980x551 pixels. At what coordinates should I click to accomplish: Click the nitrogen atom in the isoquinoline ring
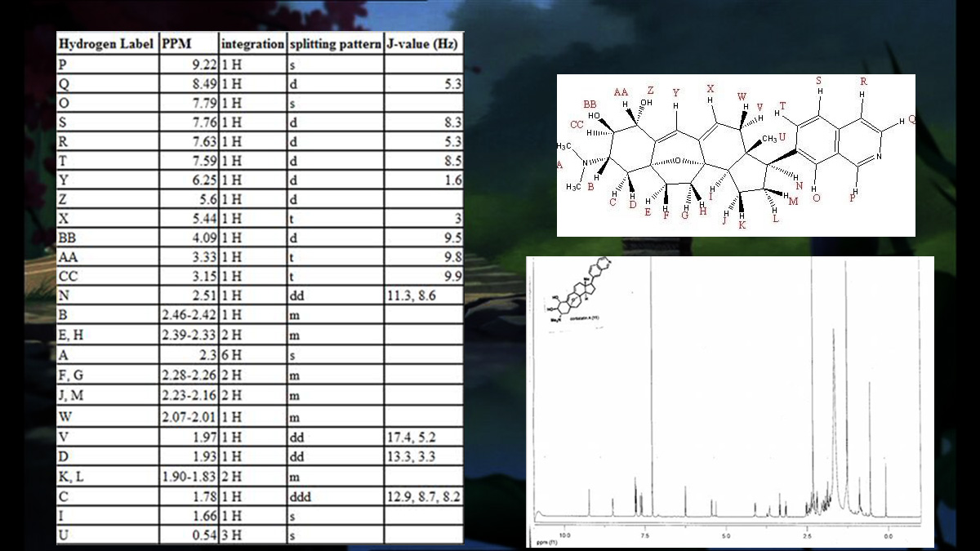click(x=878, y=156)
